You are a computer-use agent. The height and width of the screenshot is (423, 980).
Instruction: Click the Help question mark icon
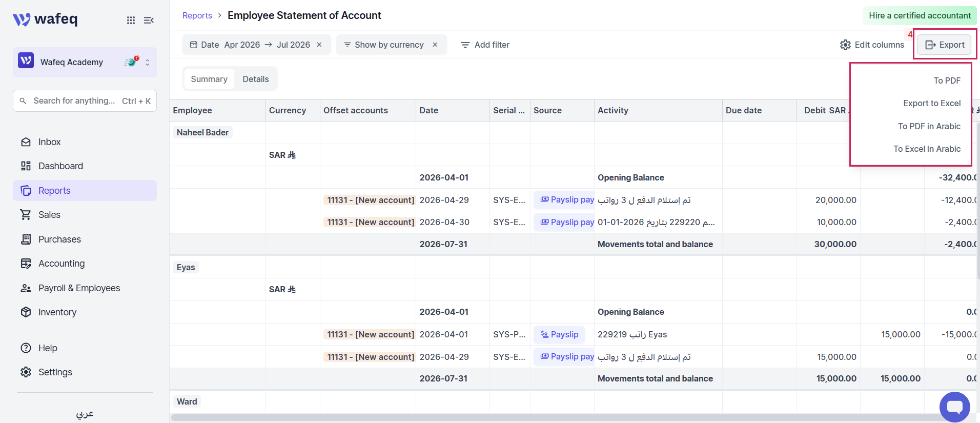(26, 348)
